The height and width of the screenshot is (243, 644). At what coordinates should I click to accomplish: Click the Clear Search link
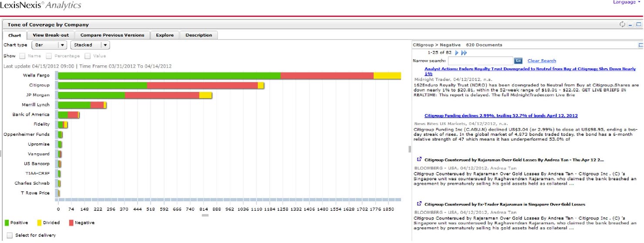542,61
